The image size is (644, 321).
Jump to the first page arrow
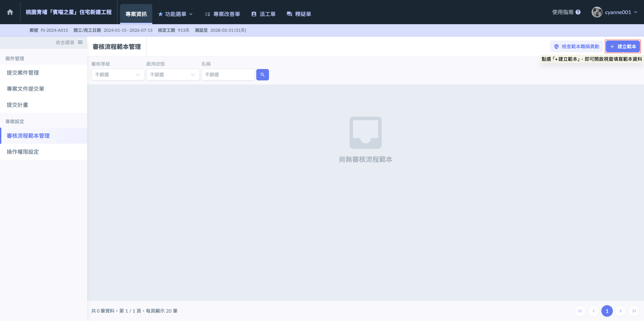[580, 311]
